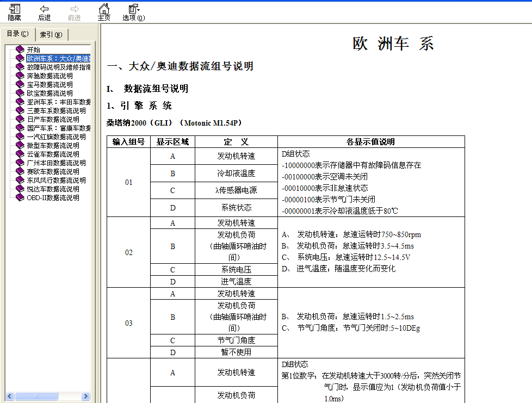This screenshot has width=532, height=403.
Task: Open 亚洲车系：丰田车数据 topic
Action: tap(59, 102)
